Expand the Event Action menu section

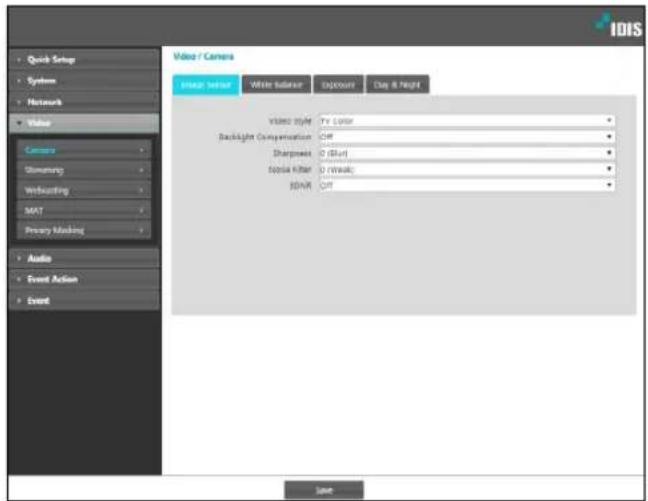[x=84, y=279]
